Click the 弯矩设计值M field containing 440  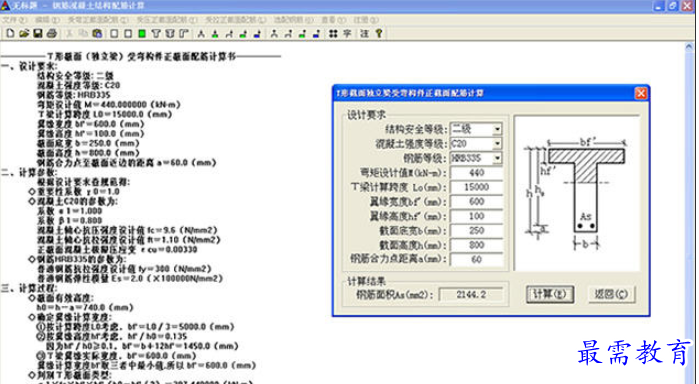[x=477, y=173]
